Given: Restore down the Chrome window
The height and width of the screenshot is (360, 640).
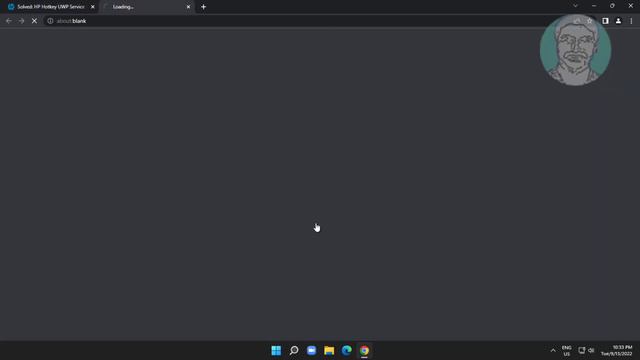Looking at the screenshot, I should (612, 6).
